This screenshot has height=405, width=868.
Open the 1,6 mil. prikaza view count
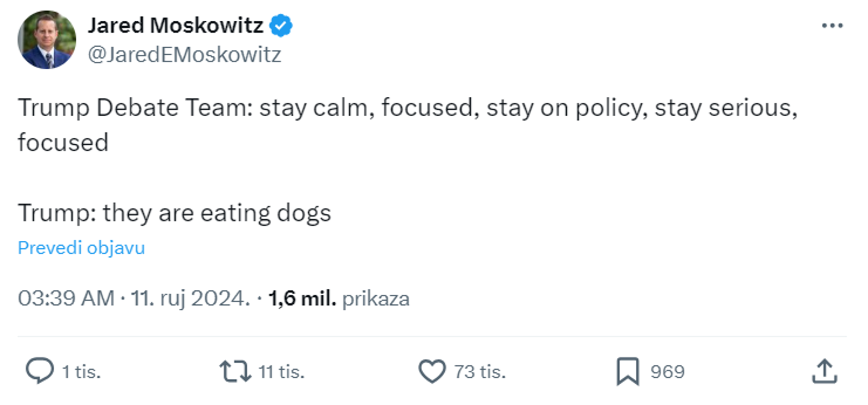tap(339, 298)
